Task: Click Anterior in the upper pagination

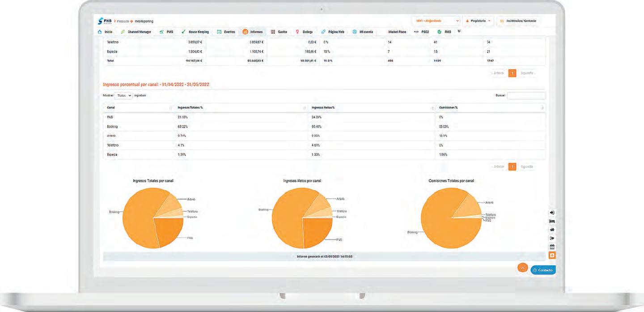Action: pyautogui.click(x=499, y=73)
